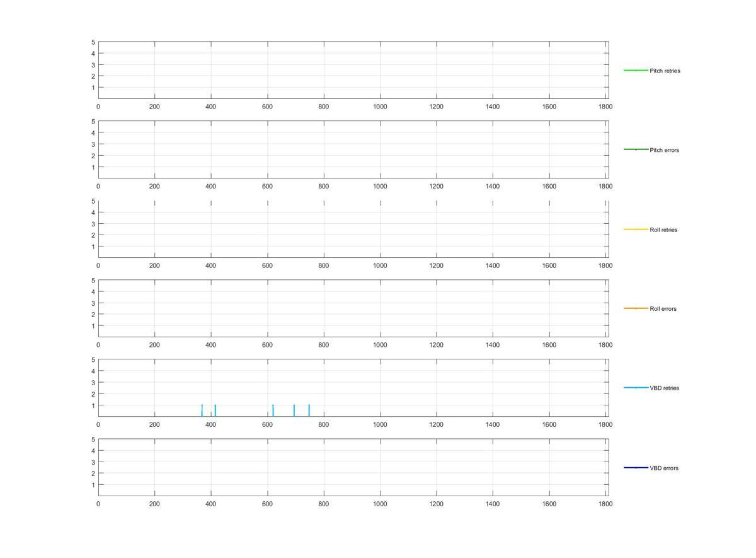Screen dimensions: 756x558
Task: Select the VBD retries spike near 695
Action: pos(294,410)
